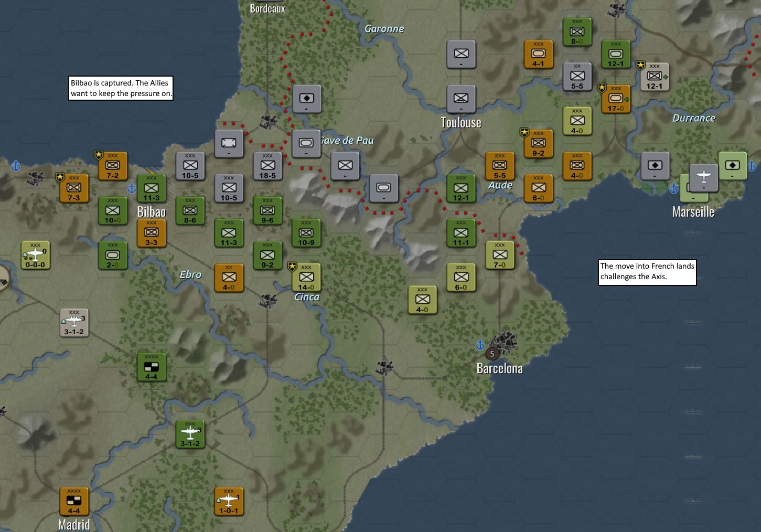Screen dimensions: 761x532
Task: Select the orange 5-5 unit above Aude
Action: (500, 166)
